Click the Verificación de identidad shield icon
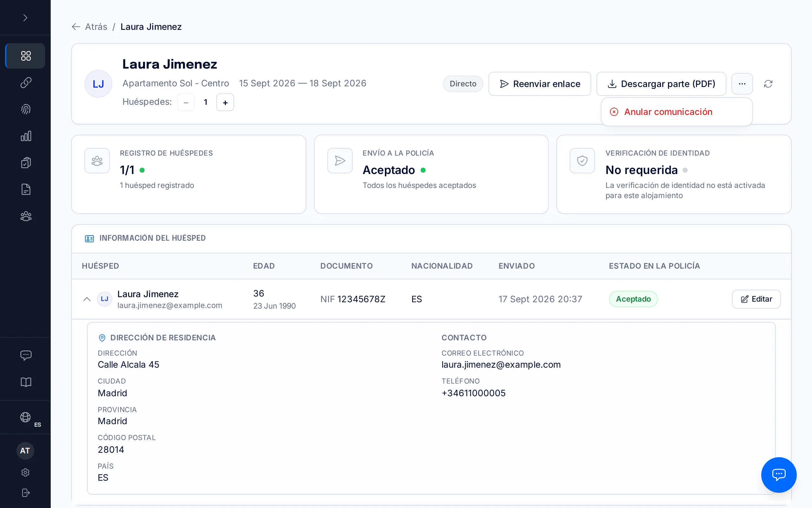The image size is (812, 508). coord(582,161)
